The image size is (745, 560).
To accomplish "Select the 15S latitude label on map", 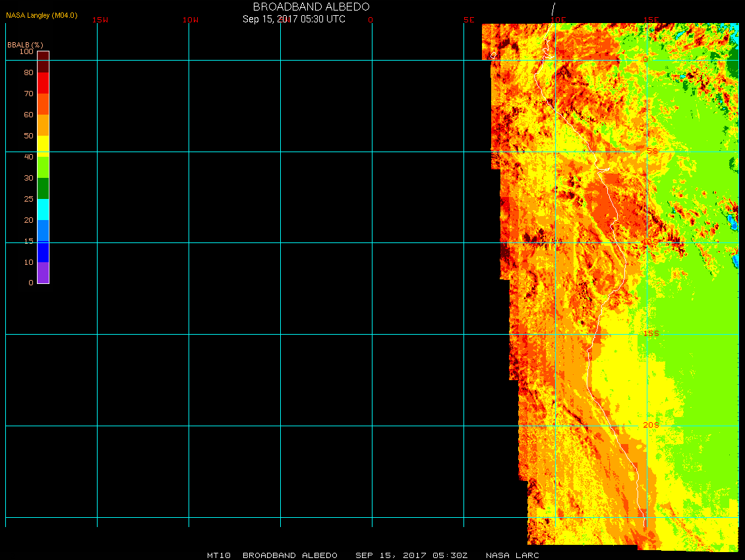I will 651,333.
